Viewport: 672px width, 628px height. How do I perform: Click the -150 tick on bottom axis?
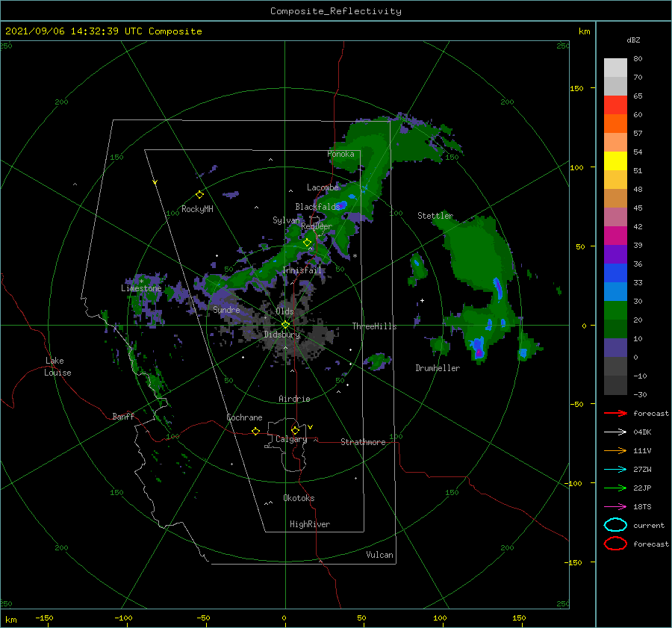(x=45, y=618)
